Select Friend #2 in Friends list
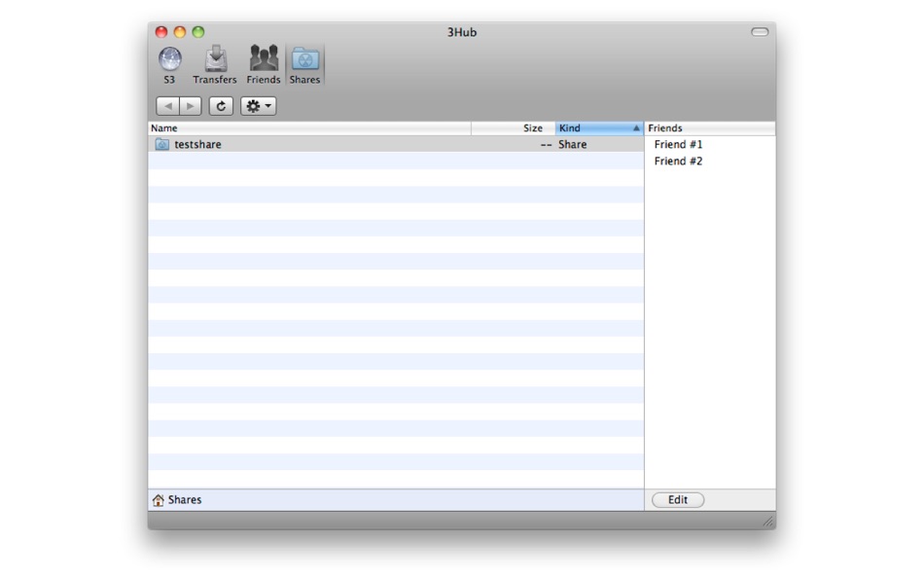 [x=678, y=161]
